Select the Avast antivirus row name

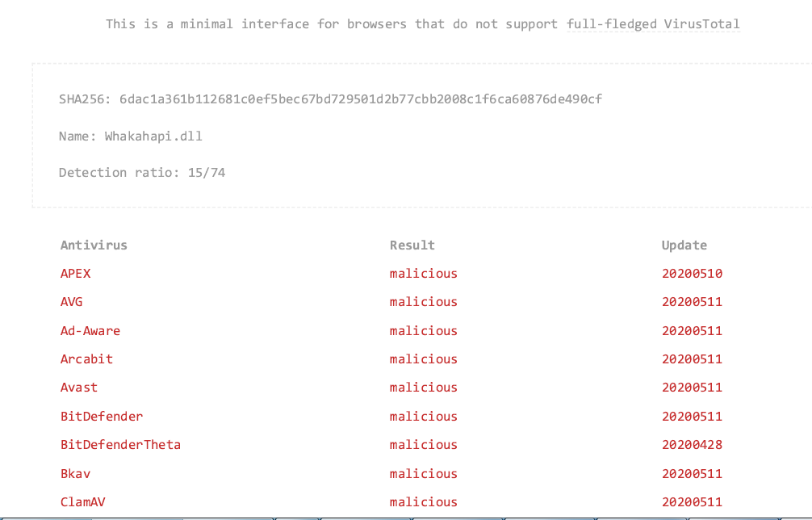click(79, 388)
